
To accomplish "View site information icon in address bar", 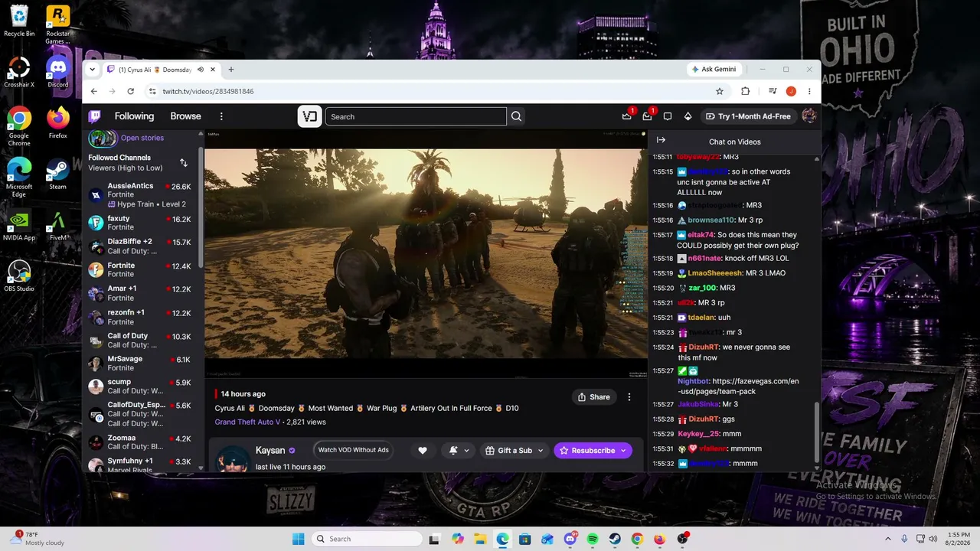I will (152, 91).
